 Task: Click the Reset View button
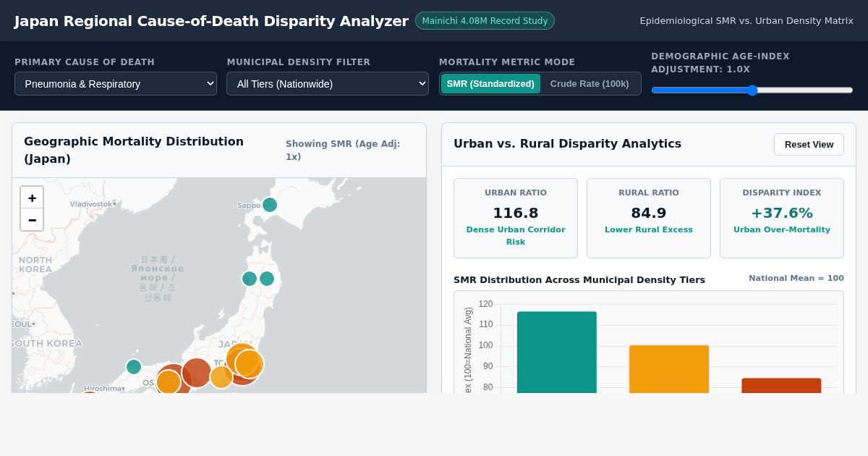click(x=809, y=144)
